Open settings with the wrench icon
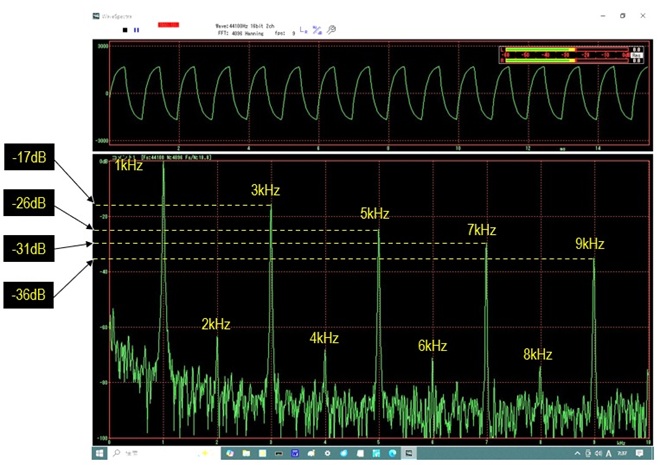The image size is (660, 465). click(x=330, y=30)
